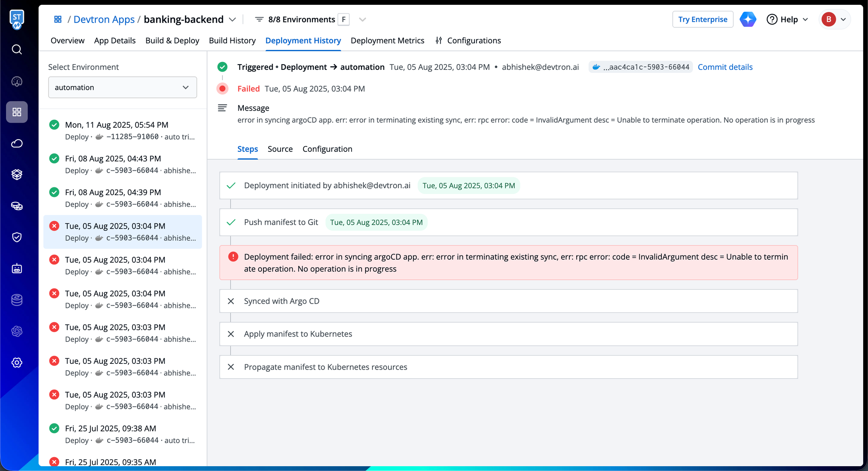
Task: Open global settings gear in sidebar
Action: click(x=17, y=363)
